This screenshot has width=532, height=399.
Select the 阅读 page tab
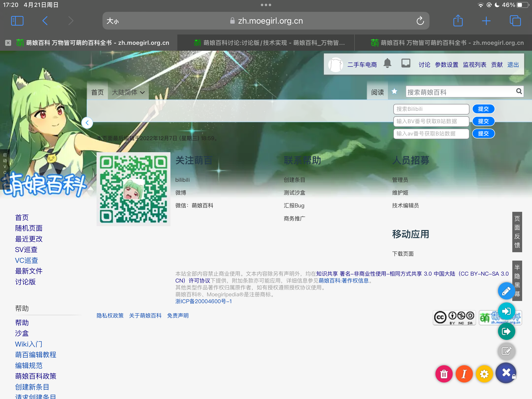point(377,92)
